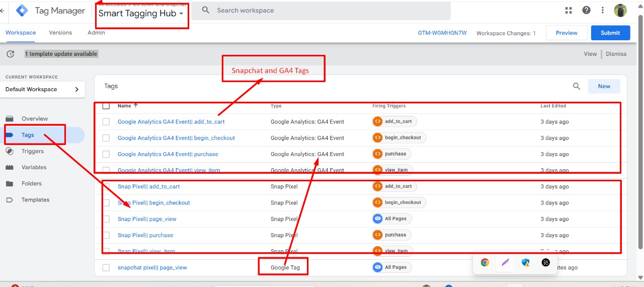Open the Help question mark icon

click(x=586, y=11)
